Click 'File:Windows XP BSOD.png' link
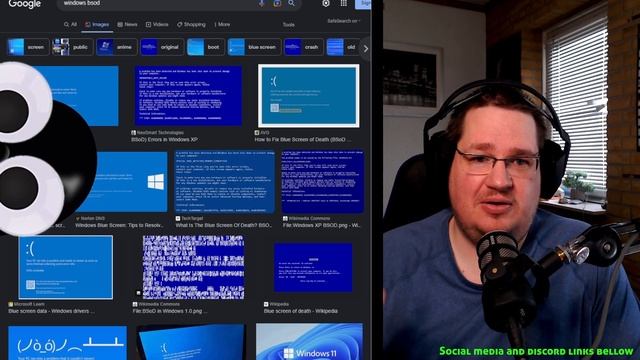 coord(322,225)
